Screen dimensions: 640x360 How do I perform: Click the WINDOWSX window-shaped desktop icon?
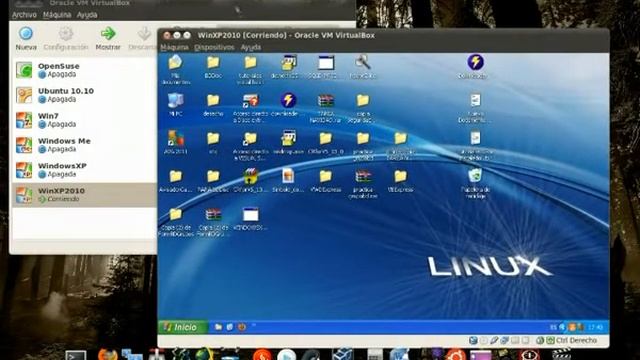[x=250, y=214]
